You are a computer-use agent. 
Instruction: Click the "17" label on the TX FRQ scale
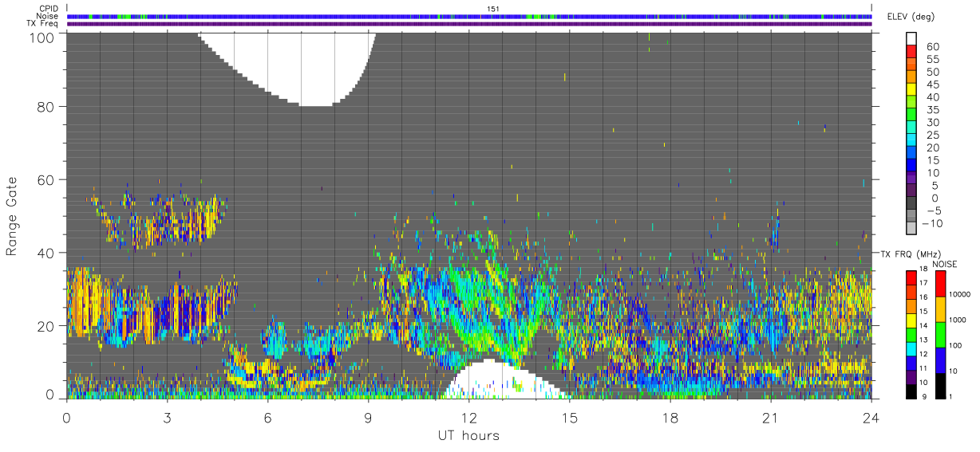(924, 283)
